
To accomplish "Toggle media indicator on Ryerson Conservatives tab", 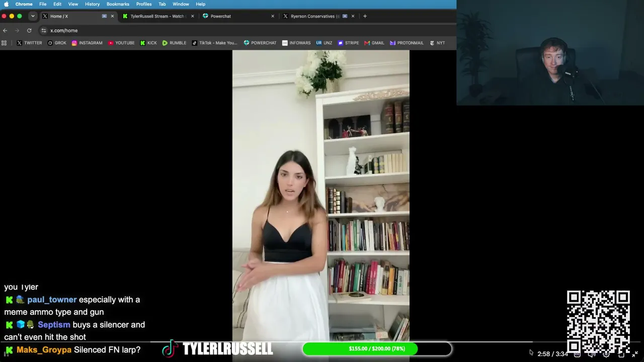I will pos(345,16).
